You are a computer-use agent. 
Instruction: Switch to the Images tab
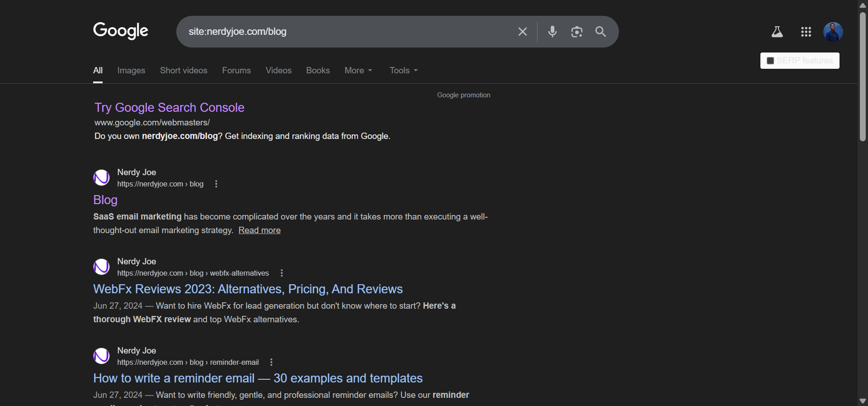coord(131,70)
